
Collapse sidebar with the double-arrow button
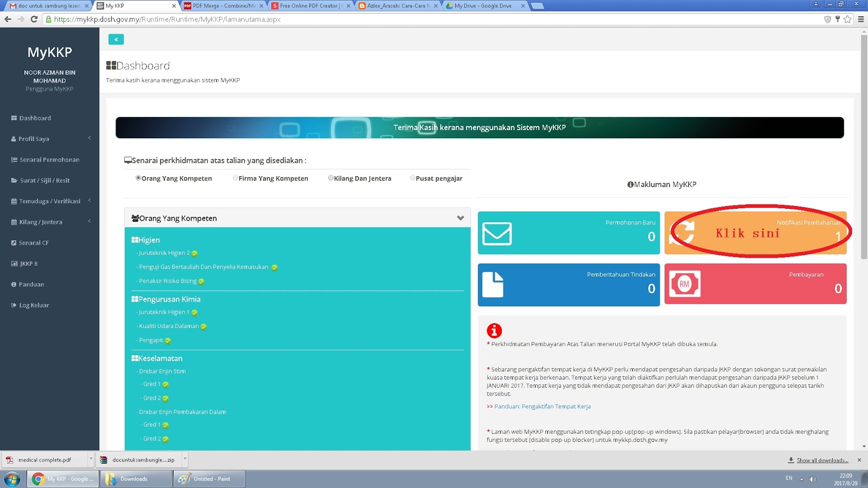pyautogui.click(x=116, y=39)
